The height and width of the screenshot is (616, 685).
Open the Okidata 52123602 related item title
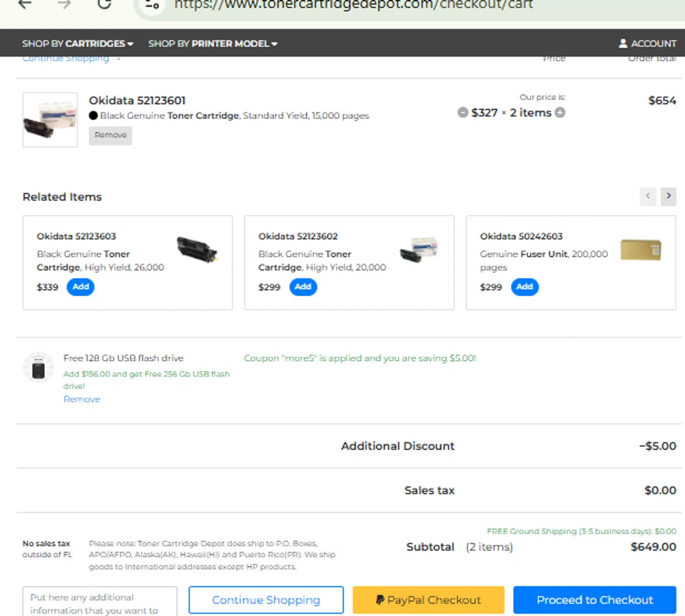[x=298, y=236]
